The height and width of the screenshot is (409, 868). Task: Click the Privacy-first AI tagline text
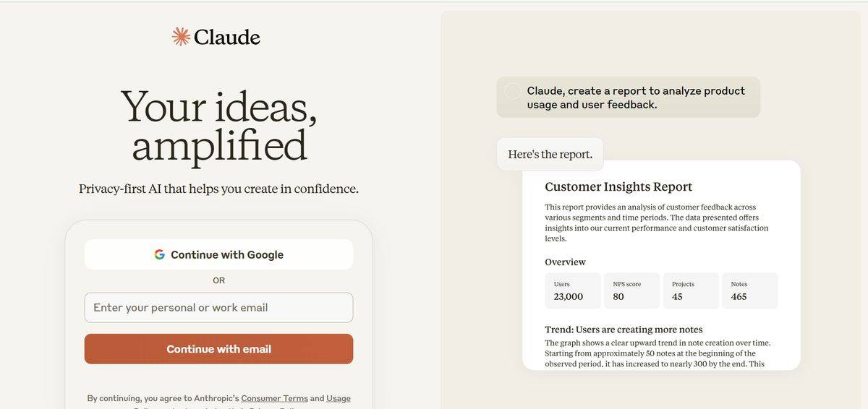coord(218,189)
